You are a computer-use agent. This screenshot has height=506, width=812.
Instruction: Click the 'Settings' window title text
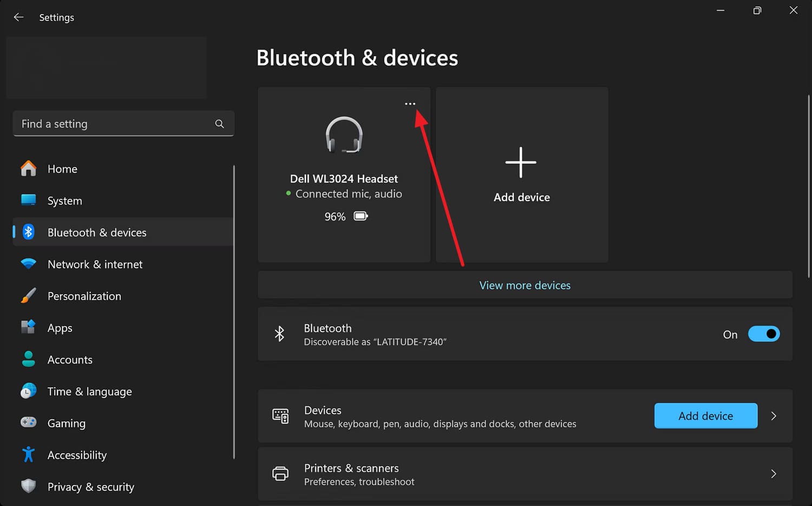[57, 17]
